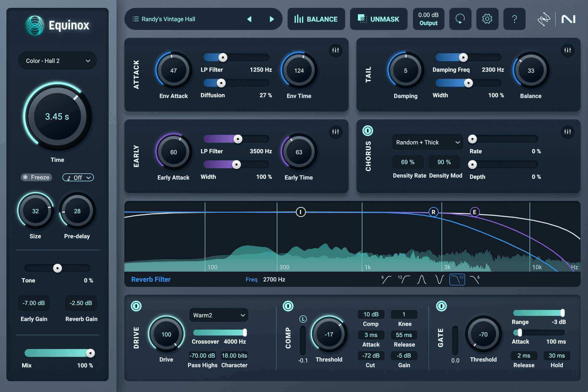Click the Character 18.00 bits field

[234, 355]
